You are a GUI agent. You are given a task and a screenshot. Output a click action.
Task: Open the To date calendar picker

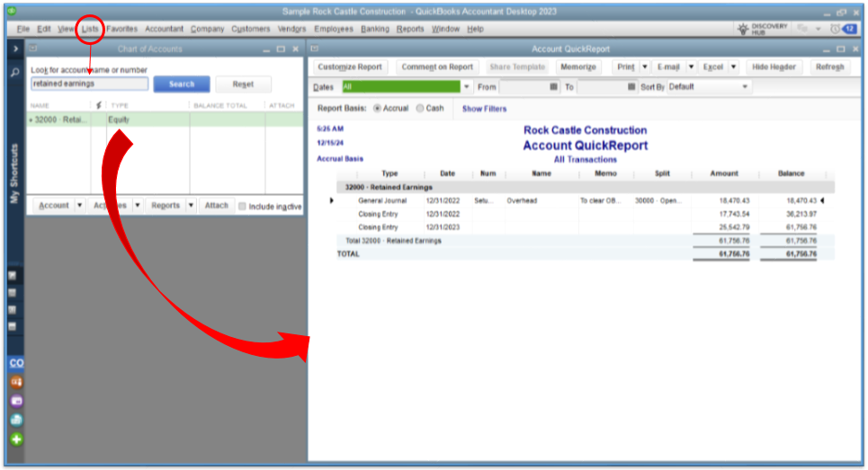click(631, 87)
